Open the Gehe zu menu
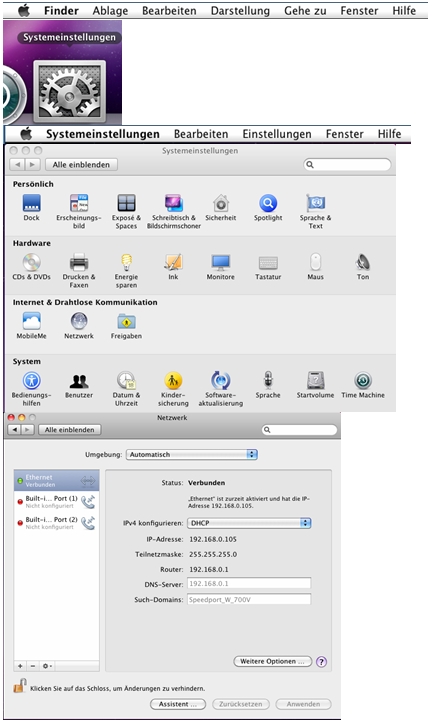This screenshot has width=436, height=726. [x=305, y=10]
